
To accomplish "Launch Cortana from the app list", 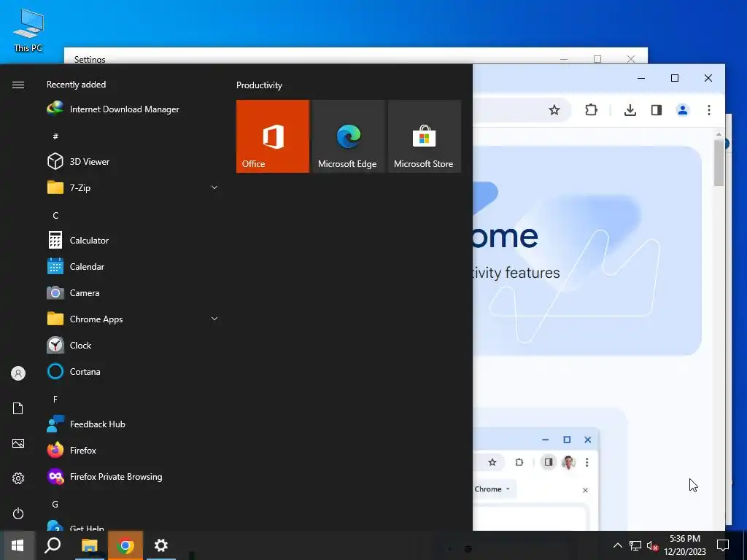I will click(x=133, y=371).
